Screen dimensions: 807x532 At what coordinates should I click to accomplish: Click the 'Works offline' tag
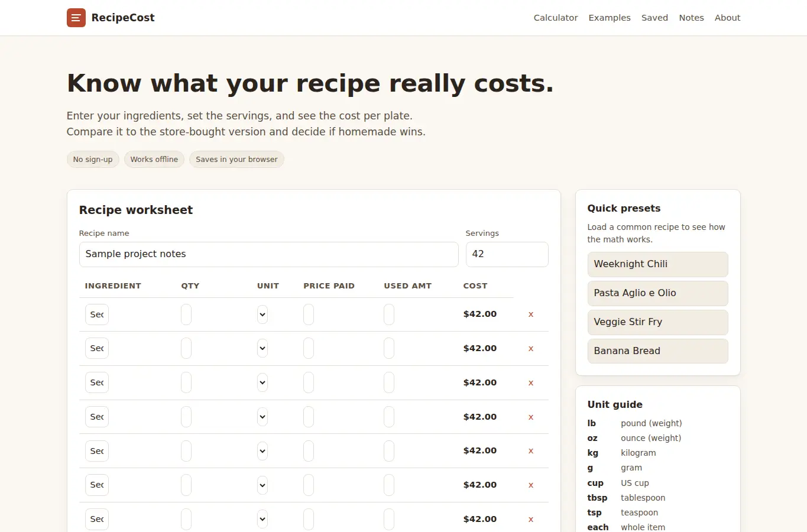(154, 160)
